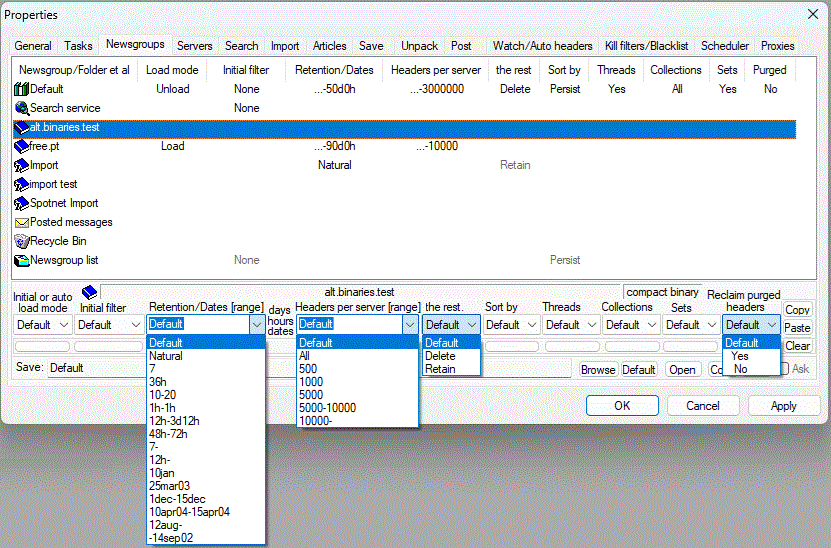Click the Spotnet Import folder icon

pyautogui.click(x=21, y=203)
